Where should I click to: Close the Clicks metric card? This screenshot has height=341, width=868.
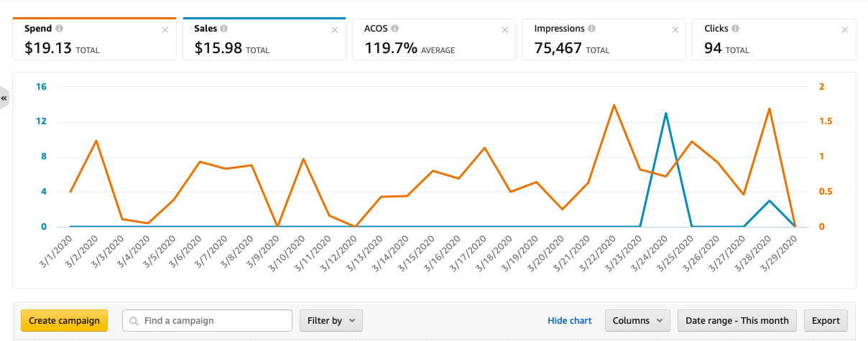[x=844, y=29]
